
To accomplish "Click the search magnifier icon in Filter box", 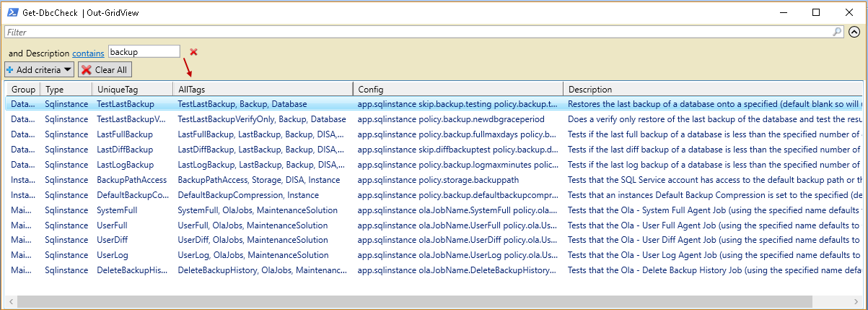I will (837, 32).
